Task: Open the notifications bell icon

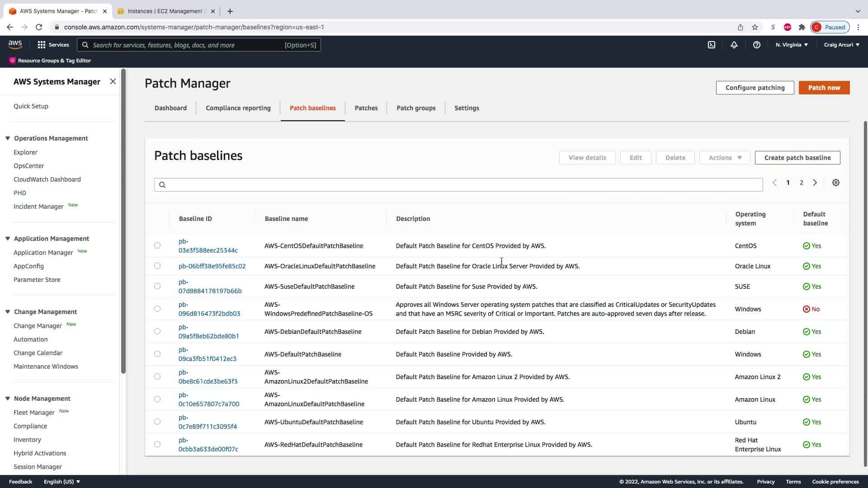Action: coord(734,45)
